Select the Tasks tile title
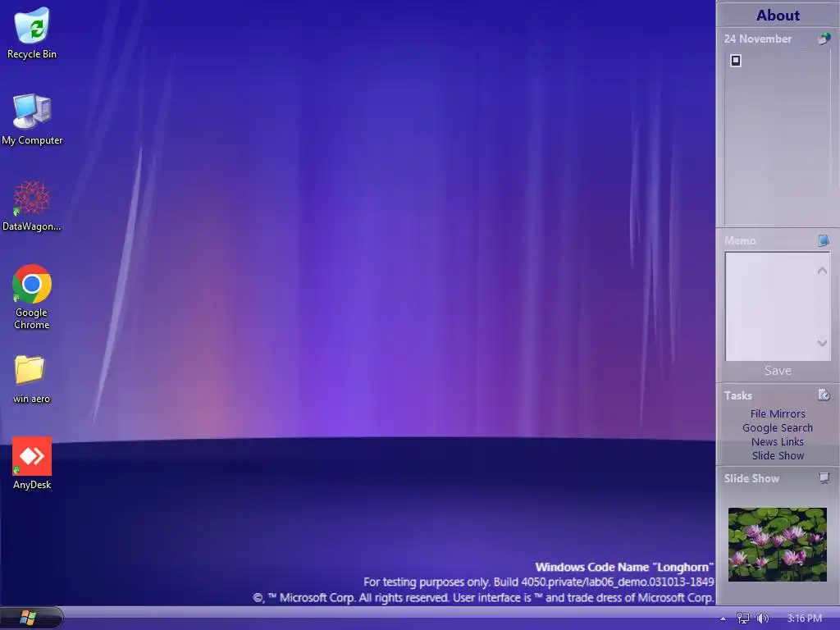The height and width of the screenshot is (630, 840). coord(738,395)
